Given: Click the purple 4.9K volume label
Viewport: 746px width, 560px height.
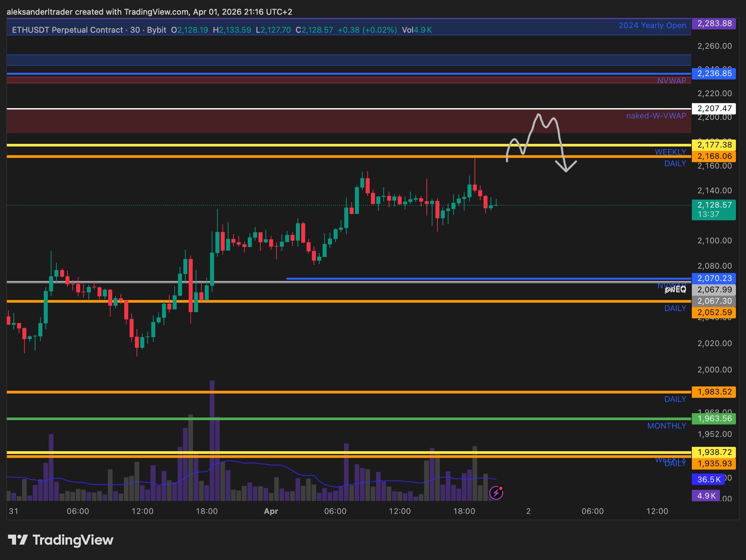Looking at the screenshot, I should (x=706, y=496).
